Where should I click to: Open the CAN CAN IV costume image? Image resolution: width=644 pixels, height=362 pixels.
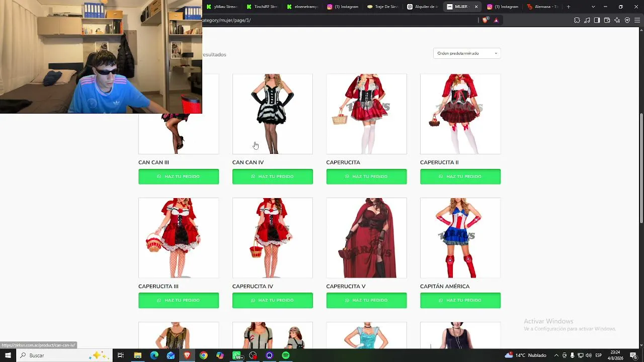pyautogui.click(x=273, y=114)
